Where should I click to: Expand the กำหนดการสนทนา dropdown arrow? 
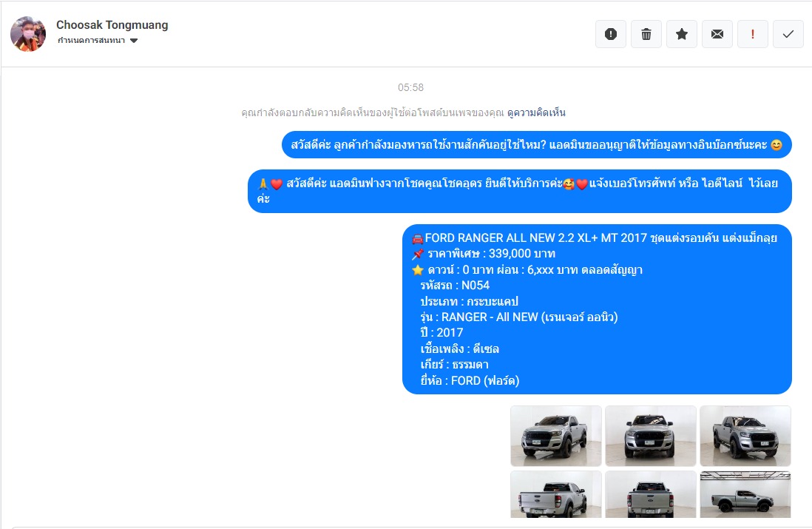click(x=134, y=41)
